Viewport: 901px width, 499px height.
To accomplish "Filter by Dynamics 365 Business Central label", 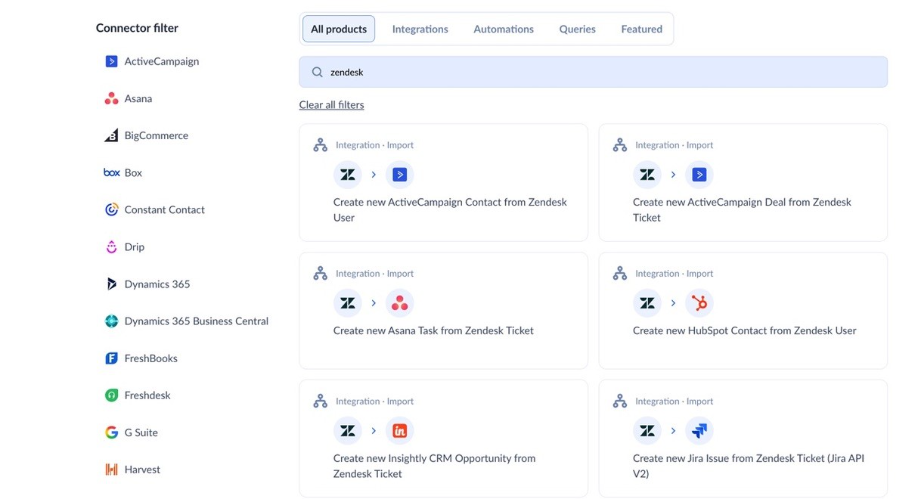I will 196,321.
